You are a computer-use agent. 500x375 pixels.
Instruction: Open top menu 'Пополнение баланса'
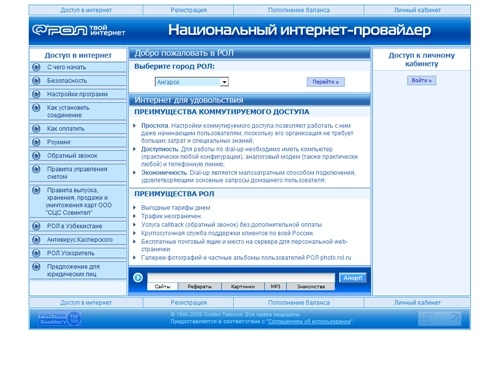click(299, 10)
